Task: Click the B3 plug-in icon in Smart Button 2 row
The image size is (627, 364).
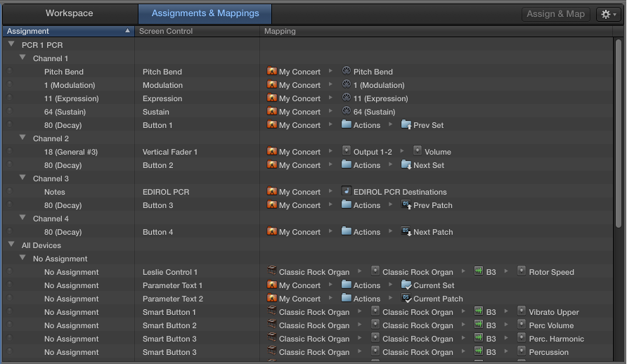Action: coord(479,325)
